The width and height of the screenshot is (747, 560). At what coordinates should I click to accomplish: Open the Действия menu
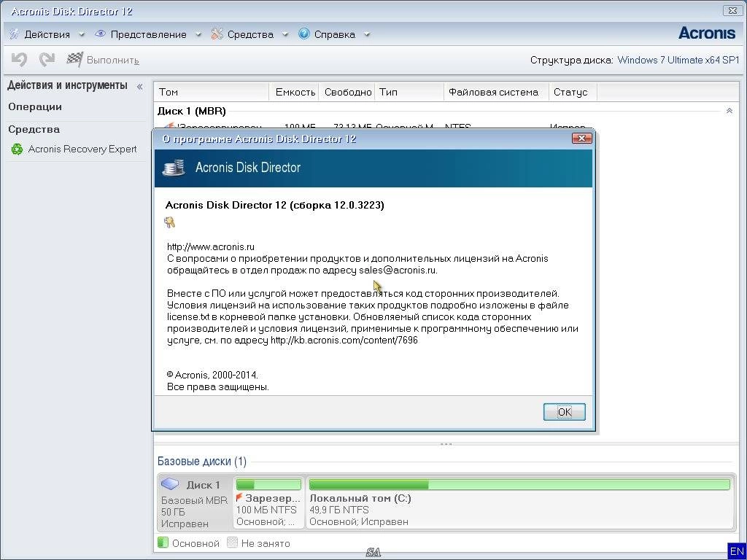coord(47,34)
